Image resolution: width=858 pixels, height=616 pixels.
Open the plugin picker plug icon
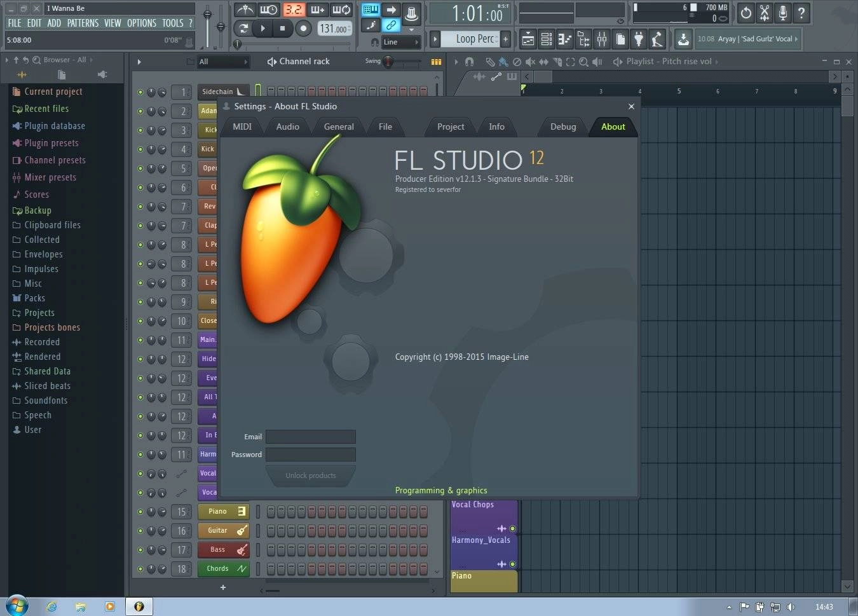click(639, 39)
